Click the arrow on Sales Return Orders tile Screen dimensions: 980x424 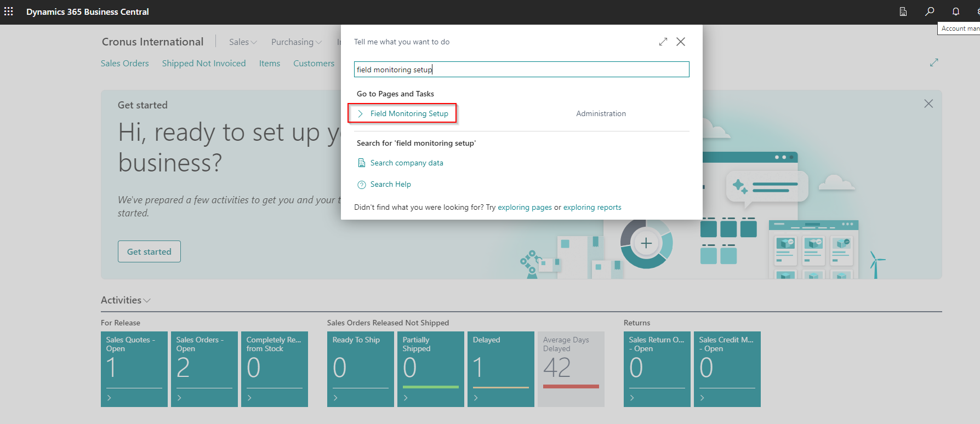click(x=632, y=398)
